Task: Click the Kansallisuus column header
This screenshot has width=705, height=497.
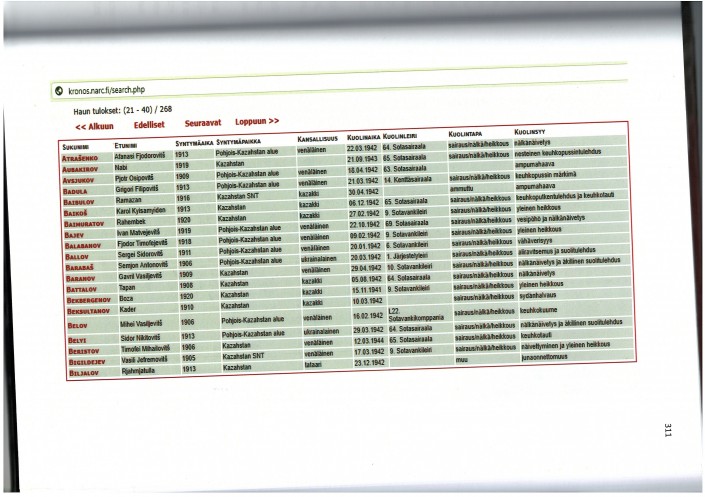Action: pyautogui.click(x=319, y=138)
